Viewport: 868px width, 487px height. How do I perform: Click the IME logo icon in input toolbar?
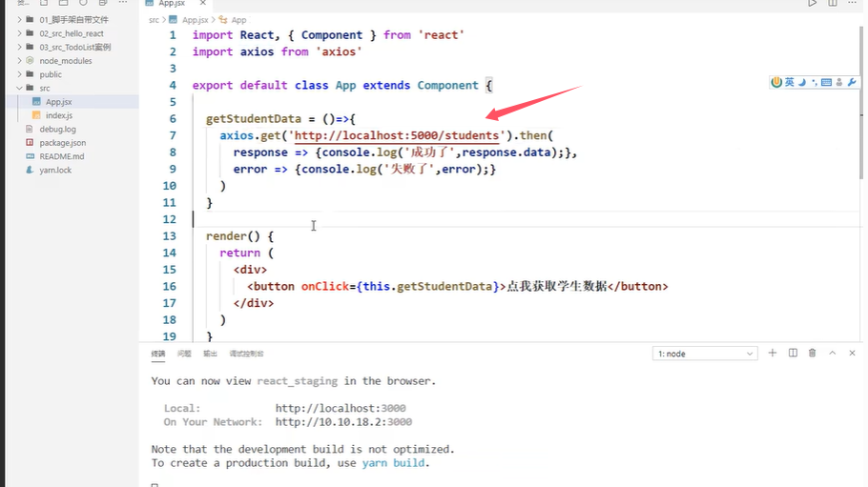pos(776,82)
